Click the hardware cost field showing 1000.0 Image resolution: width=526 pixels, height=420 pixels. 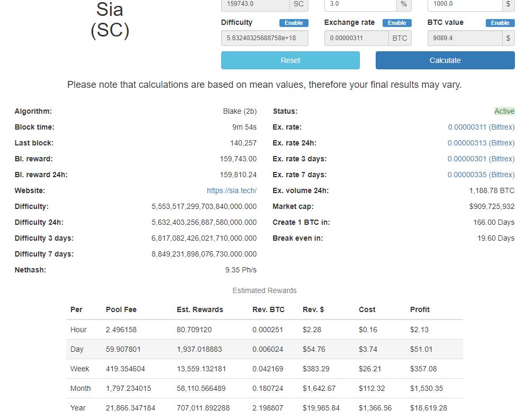tap(465, 5)
